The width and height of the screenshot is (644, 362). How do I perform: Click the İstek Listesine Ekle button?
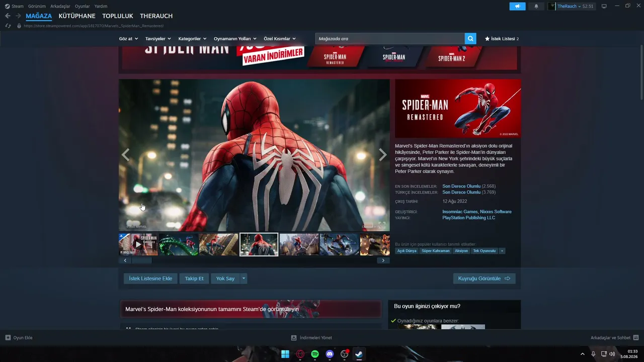[x=150, y=279]
